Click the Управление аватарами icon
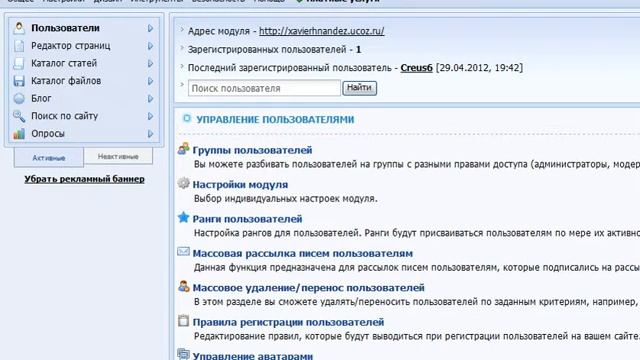 184,354
